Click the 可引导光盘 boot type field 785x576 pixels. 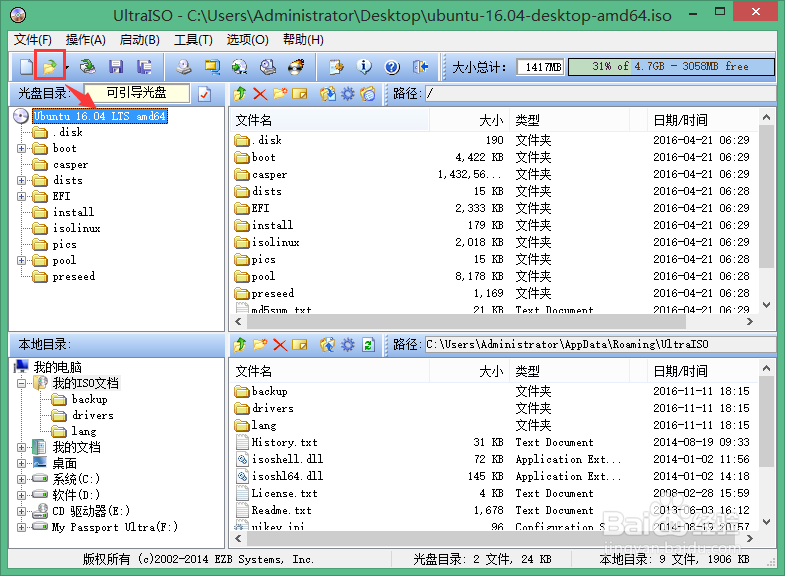point(136,93)
